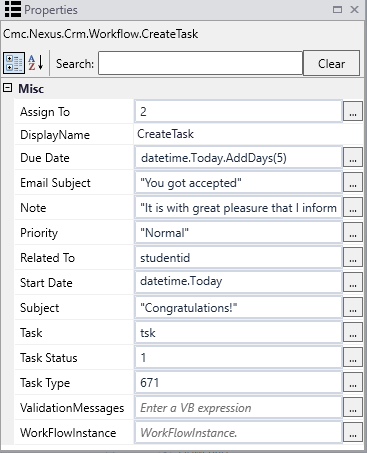Viewport: 367px width, 453px height.
Task: Select the Priority property label
Action: point(39,233)
